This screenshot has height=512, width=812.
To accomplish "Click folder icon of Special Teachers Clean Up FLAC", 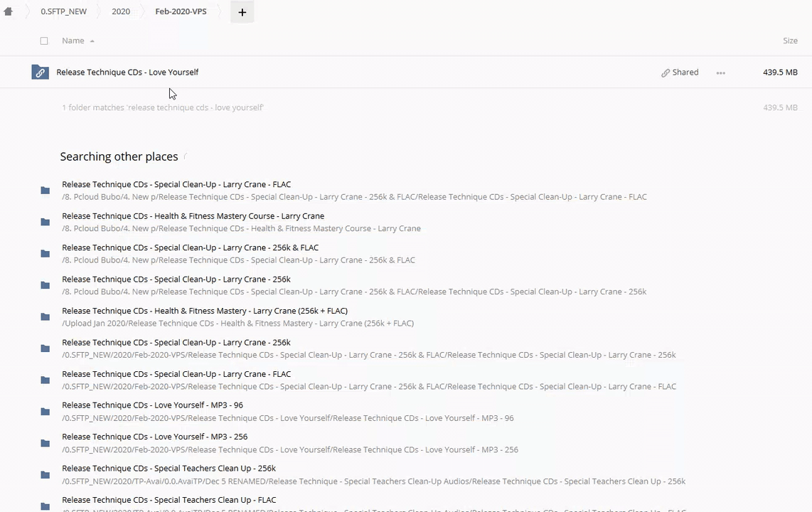I will click(x=45, y=506).
